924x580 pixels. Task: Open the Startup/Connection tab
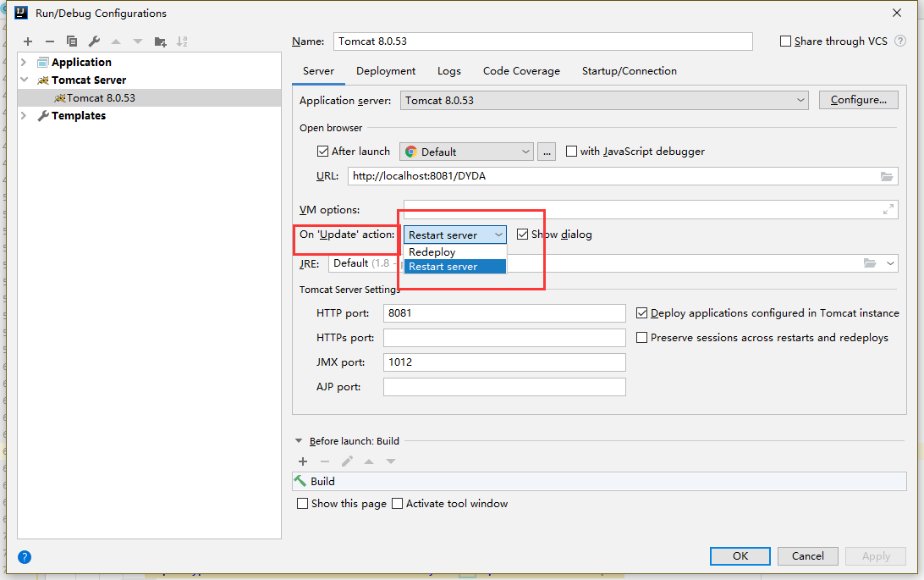coord(630,71)
